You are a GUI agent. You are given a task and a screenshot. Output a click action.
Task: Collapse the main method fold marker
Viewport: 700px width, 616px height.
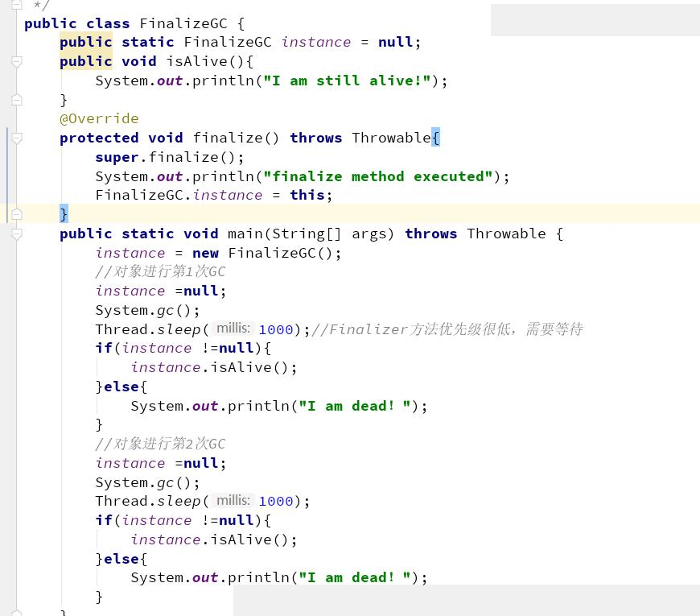click(17, 234)
